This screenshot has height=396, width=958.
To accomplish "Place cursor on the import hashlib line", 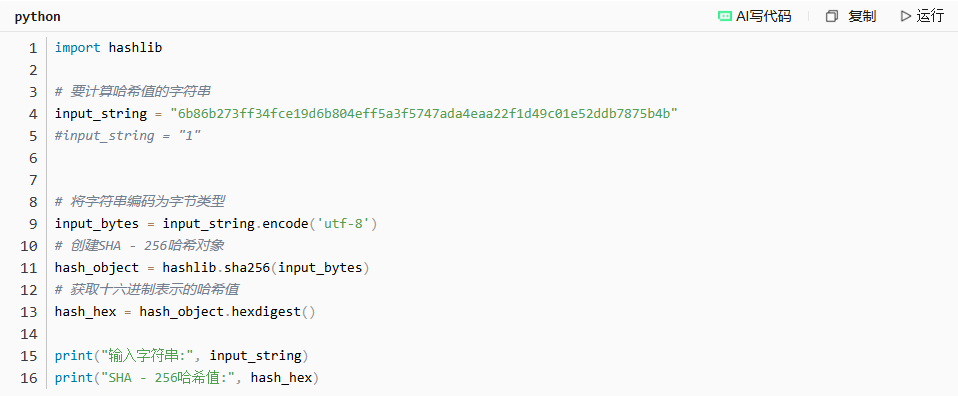I will click(x=108, y=48).
